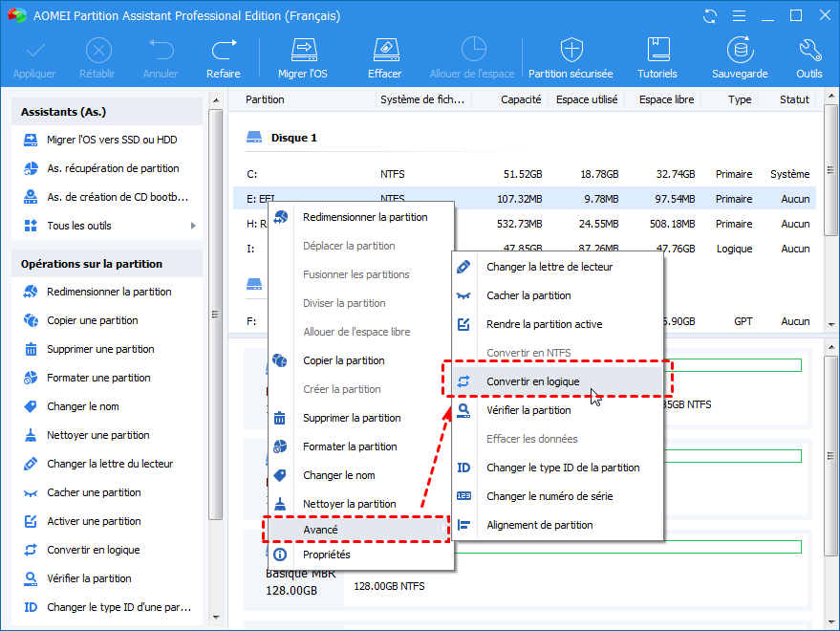Open the Tutoriels toolbar icon
Image resolution: width=840 pixels, height=631 pixels.
657,51
